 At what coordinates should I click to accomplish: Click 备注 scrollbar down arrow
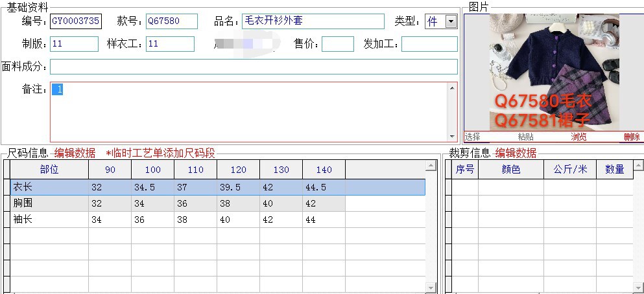(x=452, y=137)
